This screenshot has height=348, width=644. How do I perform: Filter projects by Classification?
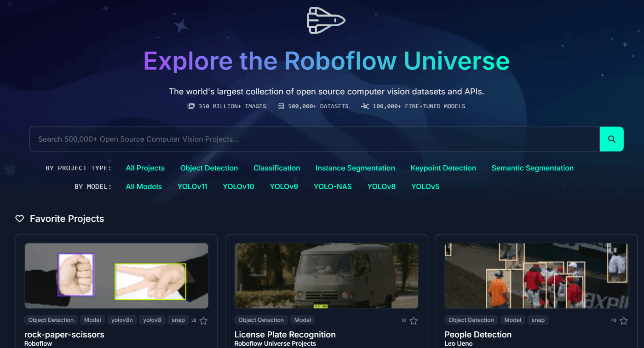tap(276, 168)
